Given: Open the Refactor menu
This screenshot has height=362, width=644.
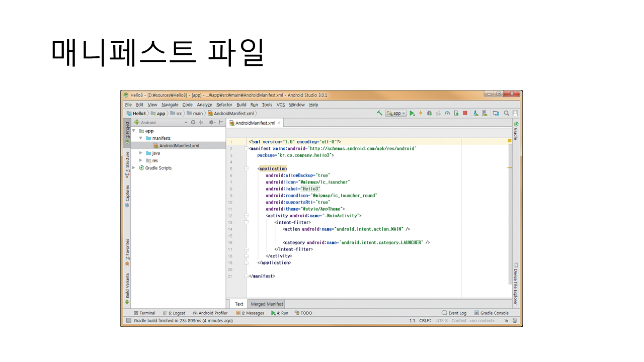Looking at the screenshot, I should point(224,105).
